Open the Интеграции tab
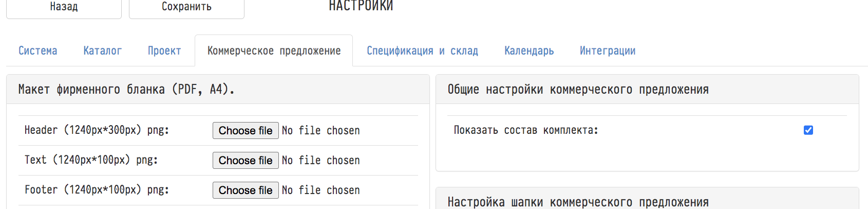The height and width of the screenshot is (209, 868). click(x=608, y=51)
